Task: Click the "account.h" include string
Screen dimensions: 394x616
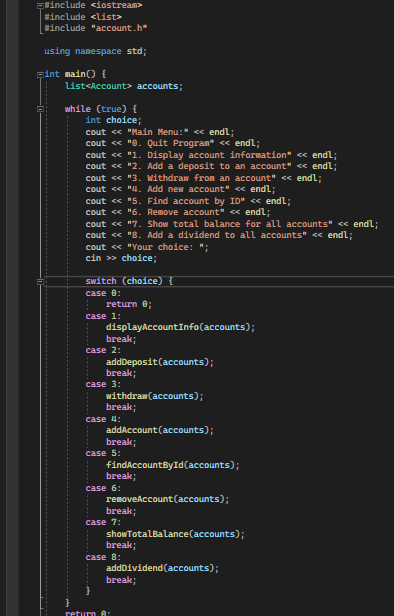Action: pyautogui.click(x=119, y=28)
